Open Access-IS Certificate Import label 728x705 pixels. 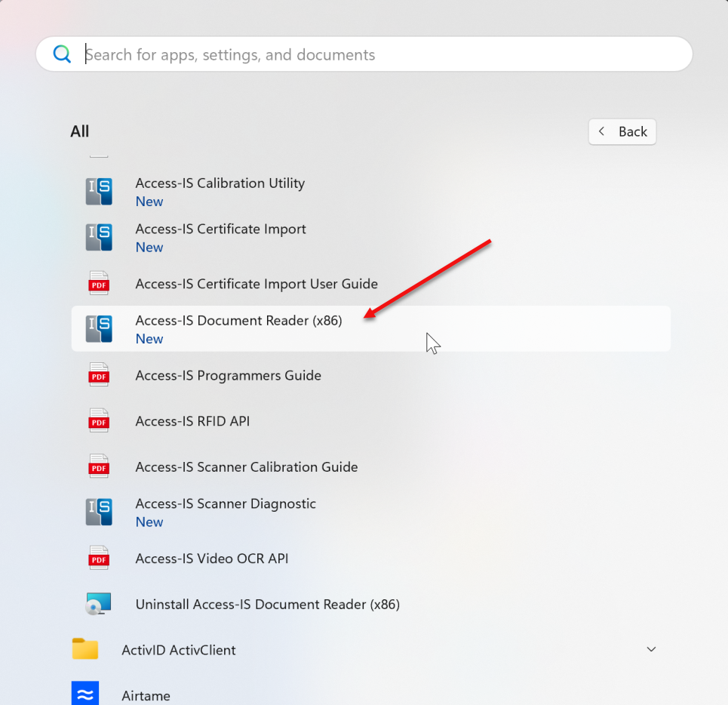point(220,229)
